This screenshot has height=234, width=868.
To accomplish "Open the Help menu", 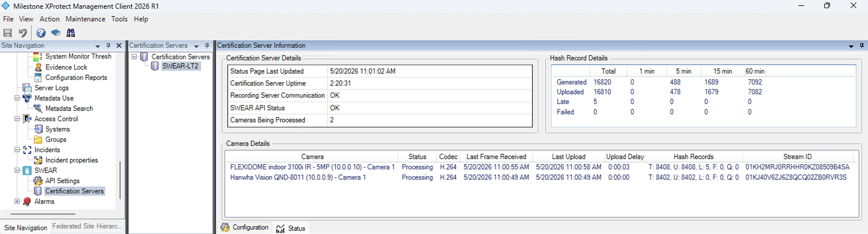I will pos(141,19).
